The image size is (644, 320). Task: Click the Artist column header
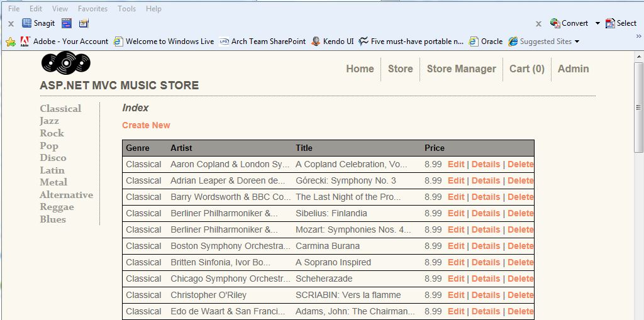point(181,148)
